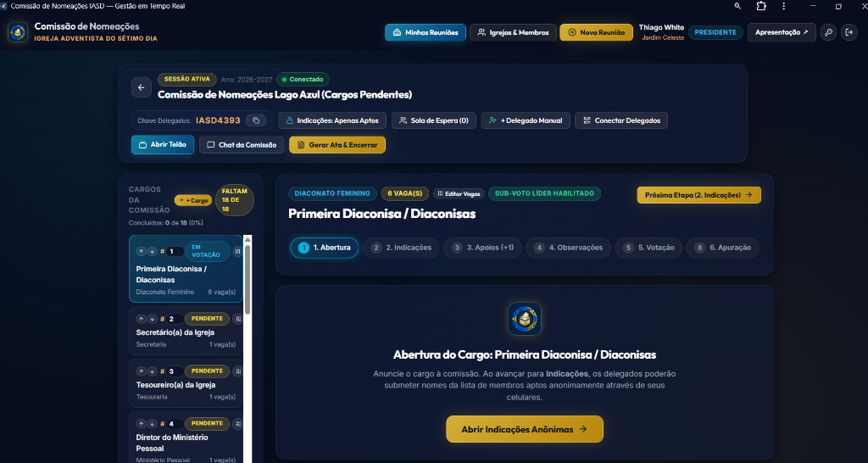Click the order number field showing 4
868x463 pixels.
[x=175, y=424]
